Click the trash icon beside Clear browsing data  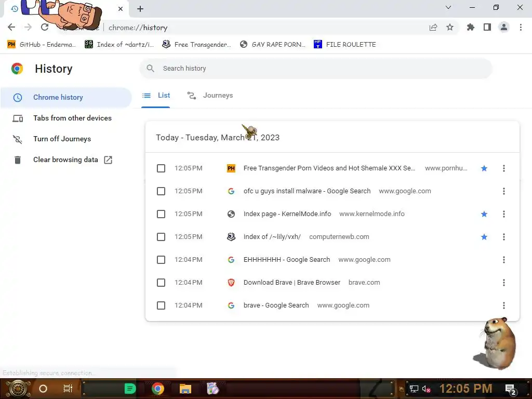point(18,160)
